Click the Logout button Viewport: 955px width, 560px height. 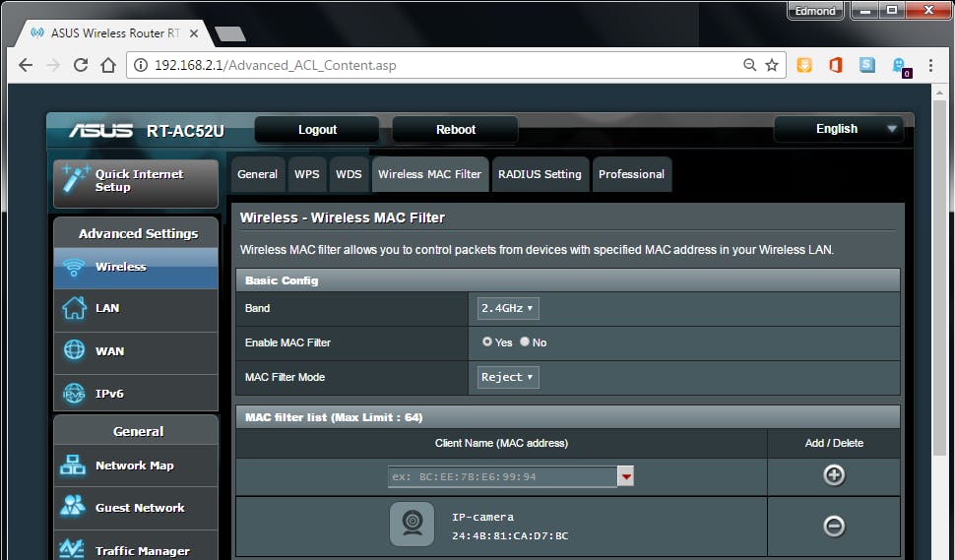(x=317, y=130)
